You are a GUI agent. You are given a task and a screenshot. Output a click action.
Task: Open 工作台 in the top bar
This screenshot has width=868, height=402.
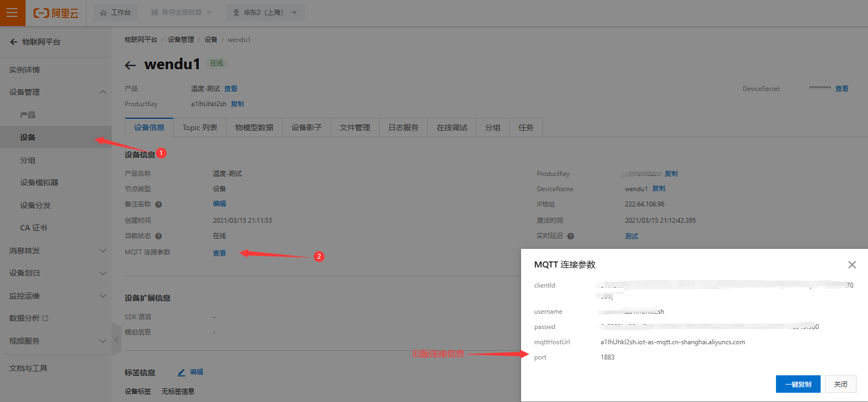(115, 13)
